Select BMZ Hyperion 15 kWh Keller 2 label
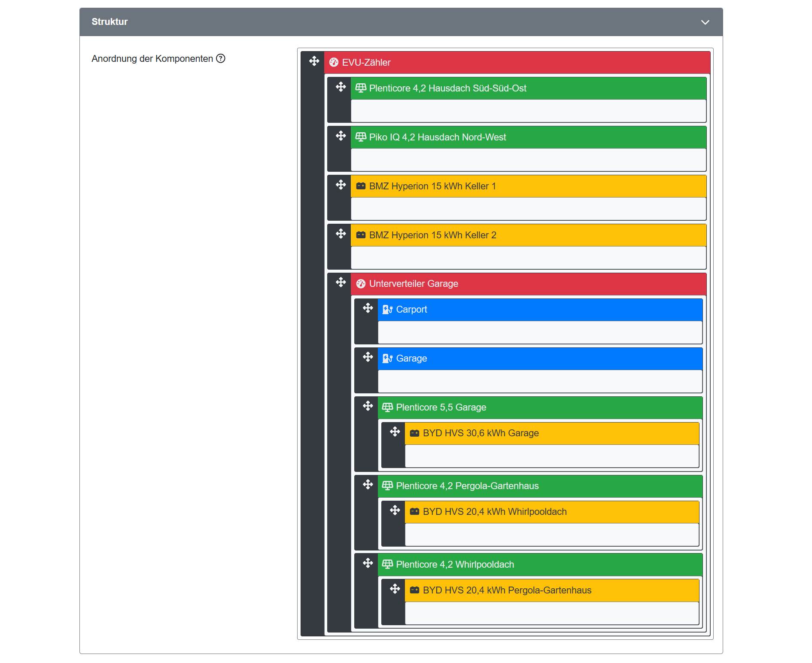This screenshot has height=663, width=812. click(433, 235)
